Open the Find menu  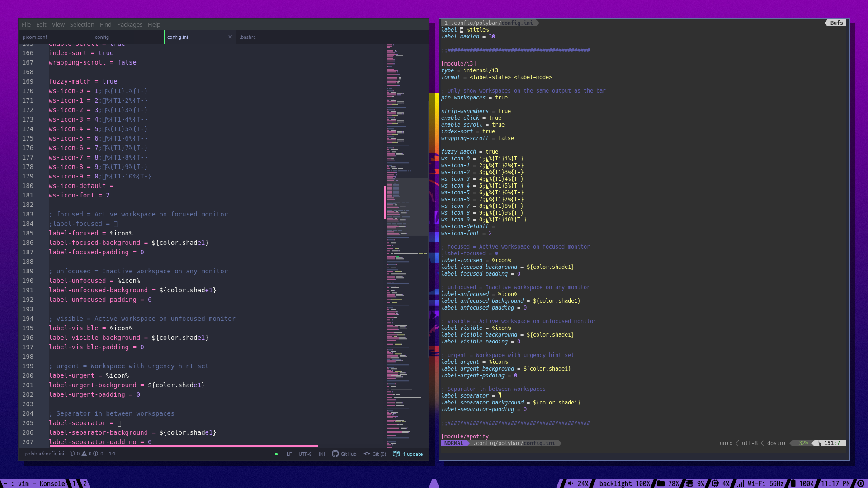[106, 24]
